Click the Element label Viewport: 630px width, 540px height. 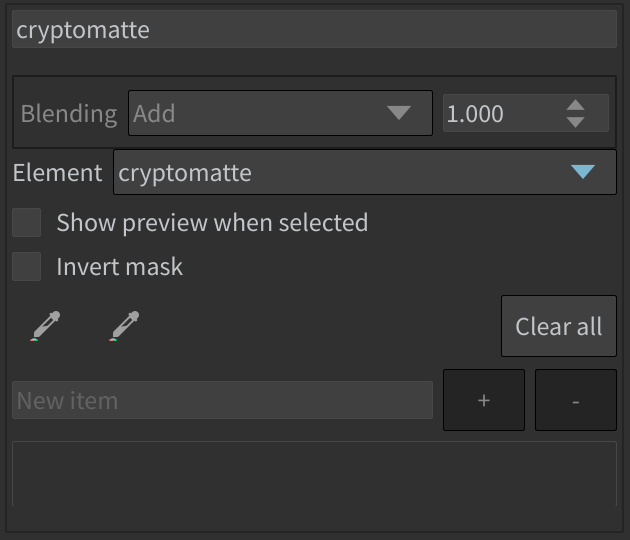point(57,173)
